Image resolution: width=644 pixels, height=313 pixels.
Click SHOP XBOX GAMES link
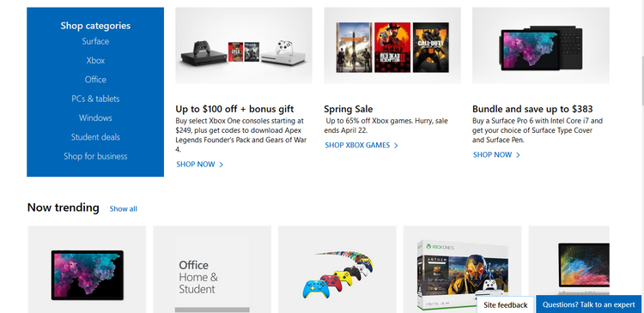[x=361, y=145]
